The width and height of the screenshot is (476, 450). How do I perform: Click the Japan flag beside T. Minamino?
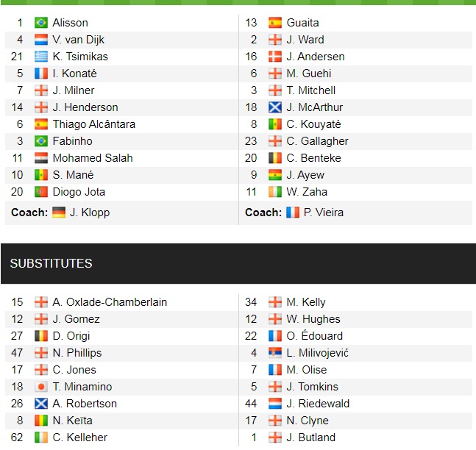[41, 387]
